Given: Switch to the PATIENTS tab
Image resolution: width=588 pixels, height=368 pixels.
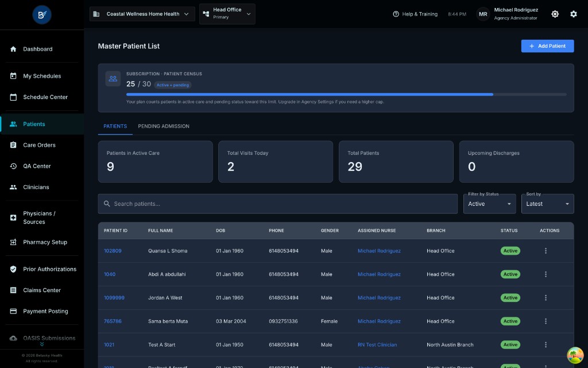Looking at the screenshot, I should point(115,126).
